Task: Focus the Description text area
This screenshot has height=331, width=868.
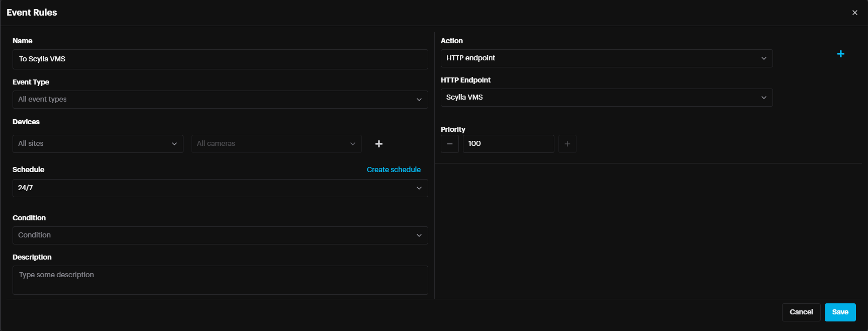Action: click(220, 280)
